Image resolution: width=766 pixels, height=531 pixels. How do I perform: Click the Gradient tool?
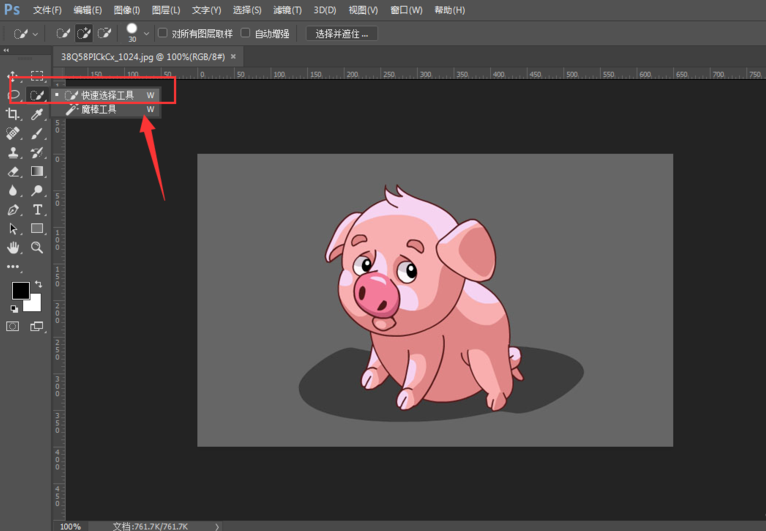[37, 172]
